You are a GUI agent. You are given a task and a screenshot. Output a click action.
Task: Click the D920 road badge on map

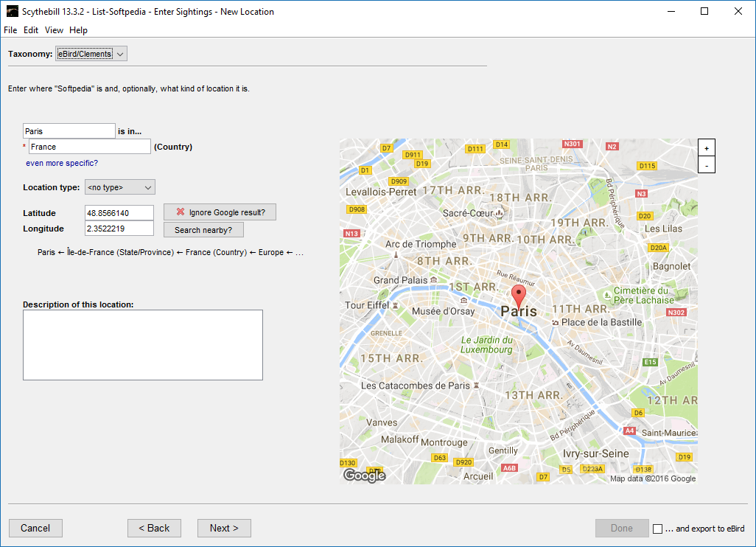click(x=463, y=462)
